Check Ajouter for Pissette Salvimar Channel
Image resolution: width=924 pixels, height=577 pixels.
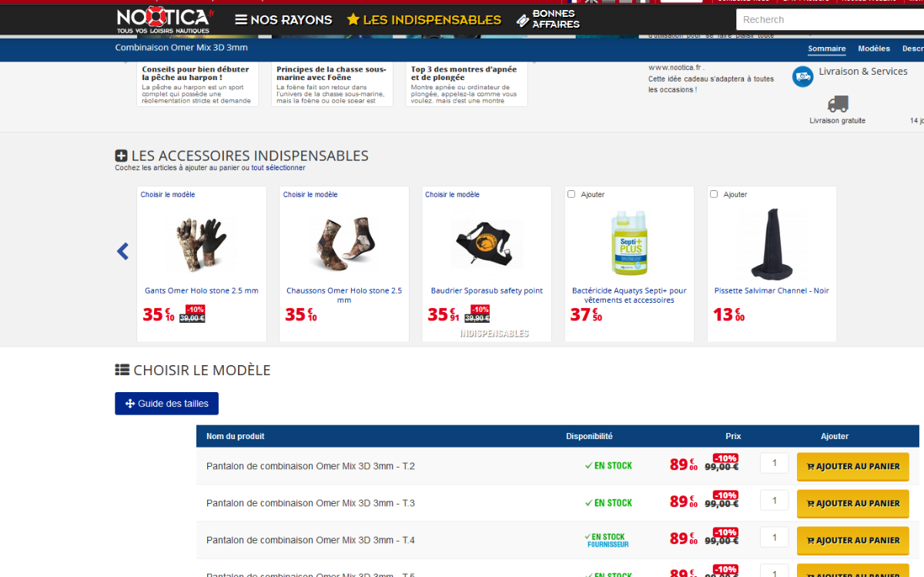coord(714,194)
